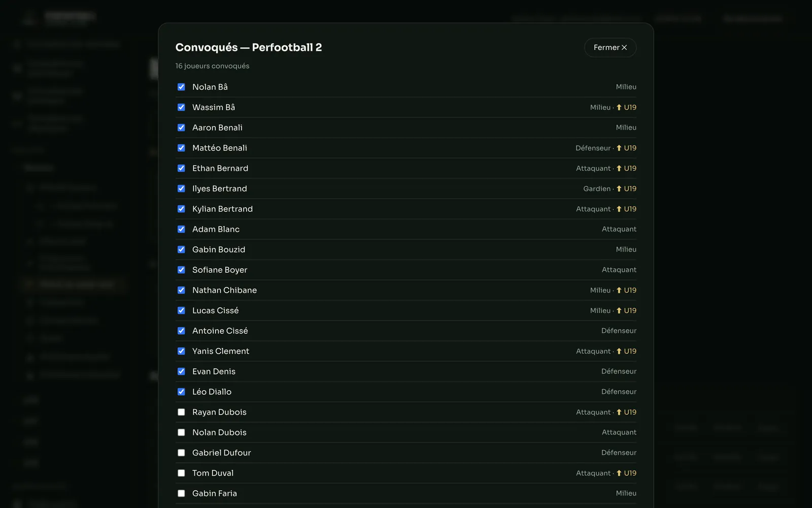Uncheck Wassim Bâ from the squad
The width and height of the screenshot is (812, 508).
tap(181, 107)
